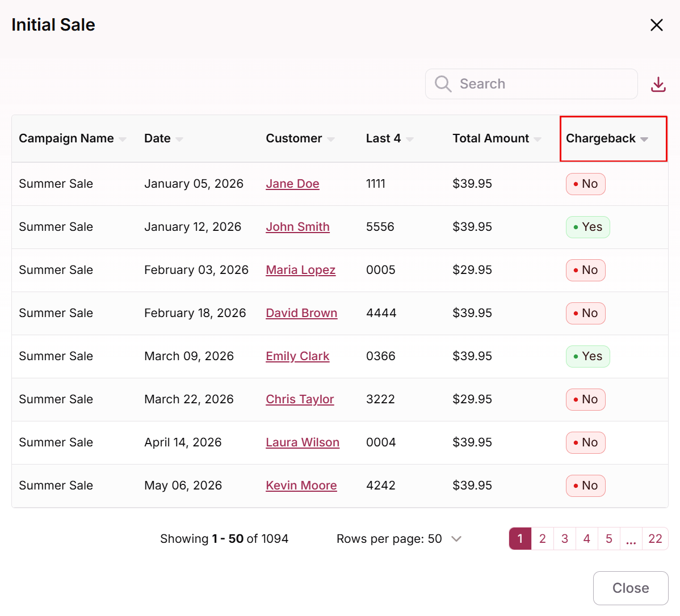This screenshot has width=680, height=616.
Task: Click card number 1111
Action: [376, 184]
